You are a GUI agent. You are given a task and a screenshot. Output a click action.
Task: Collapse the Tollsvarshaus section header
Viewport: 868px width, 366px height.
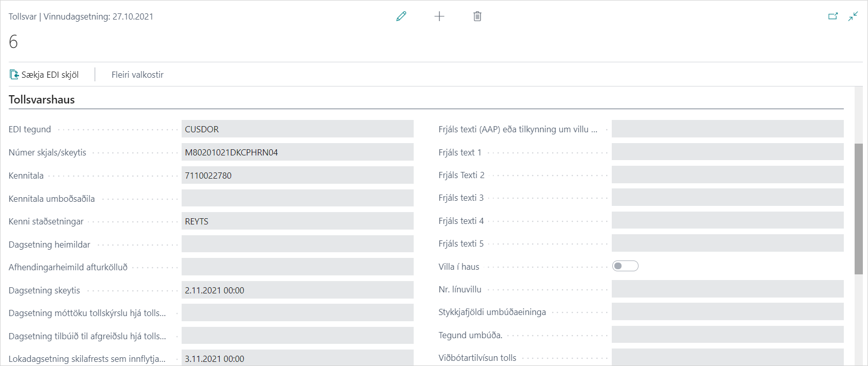pyautogui.click(x=42, y=100)
